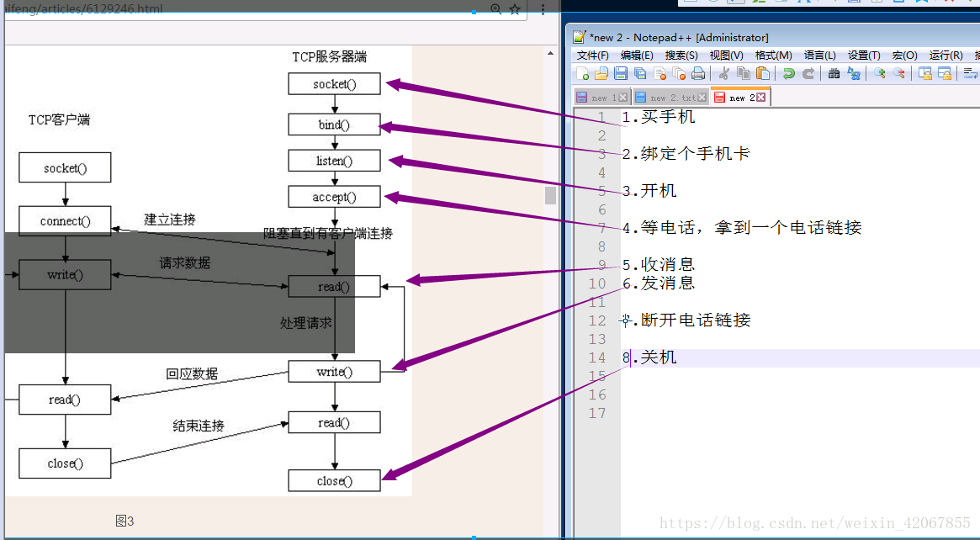The width and height of the screenshot is (980, 540).
Task: Click the Zoom Out magnifier in Notepad++
Action: click(x=898, y=74)
